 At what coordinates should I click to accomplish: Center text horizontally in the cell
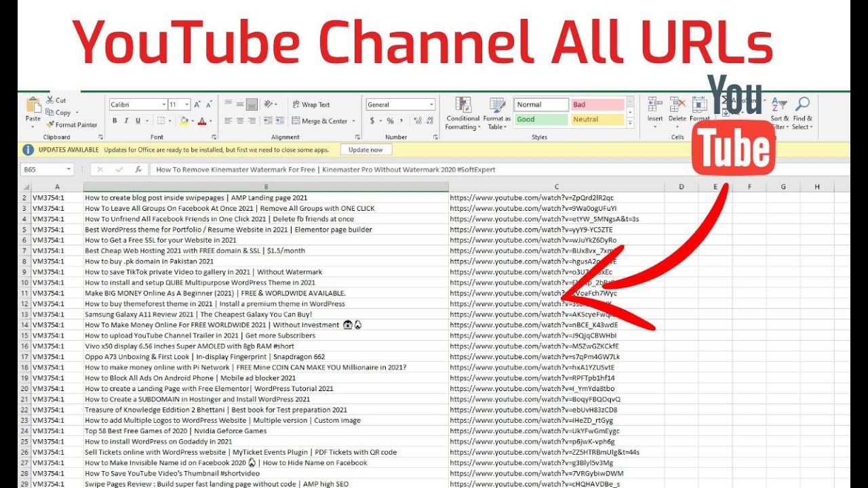coord(240,121)
